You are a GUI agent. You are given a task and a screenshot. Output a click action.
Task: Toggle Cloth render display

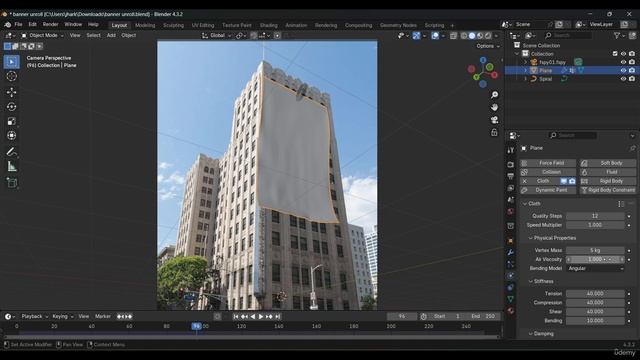pyautogui.click(x=572, y=181)
